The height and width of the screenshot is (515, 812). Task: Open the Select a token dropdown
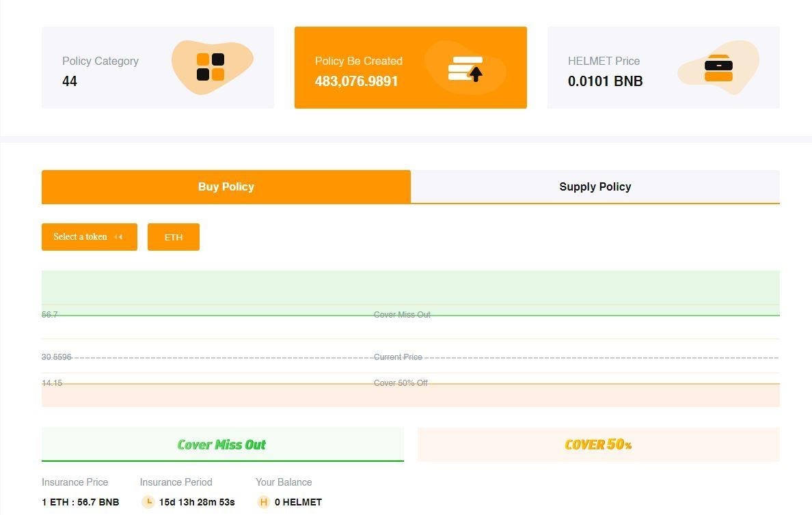(89, 237)
